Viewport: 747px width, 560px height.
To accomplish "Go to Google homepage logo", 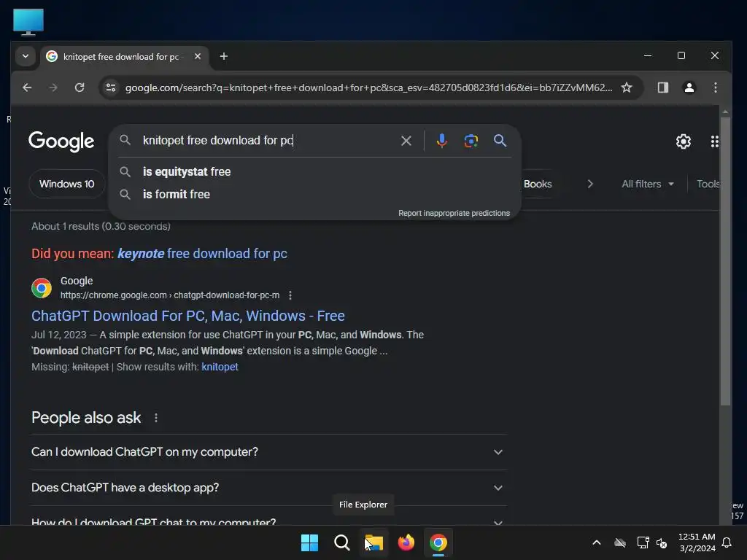I will click(x=61, y=141).
